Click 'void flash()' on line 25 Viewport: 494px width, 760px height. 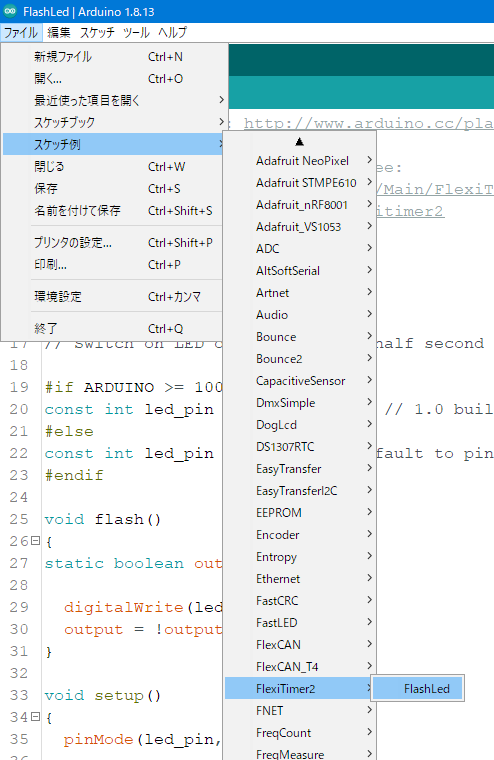click(x=102, y=520)
